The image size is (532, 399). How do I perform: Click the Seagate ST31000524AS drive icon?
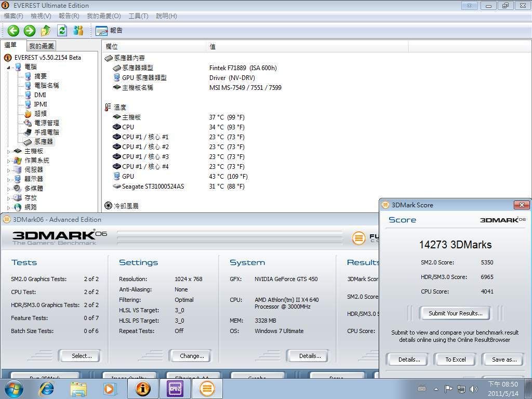coord(117,187)
